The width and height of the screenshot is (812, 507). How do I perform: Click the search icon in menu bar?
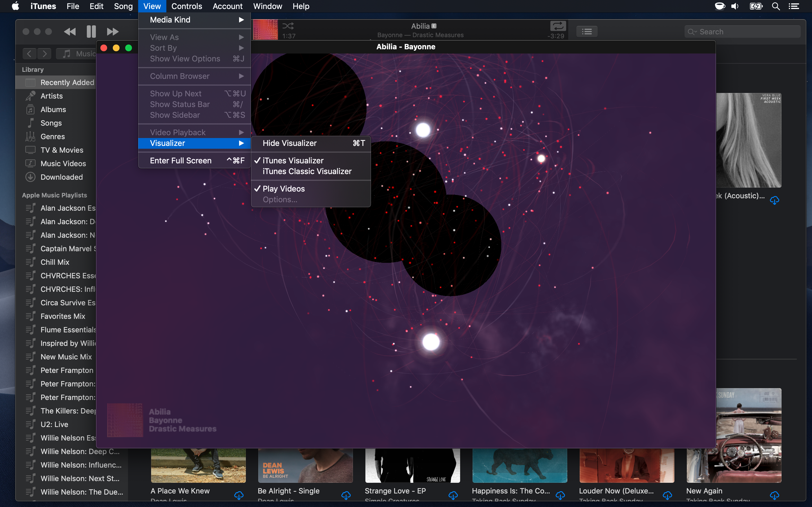point(776,6)
